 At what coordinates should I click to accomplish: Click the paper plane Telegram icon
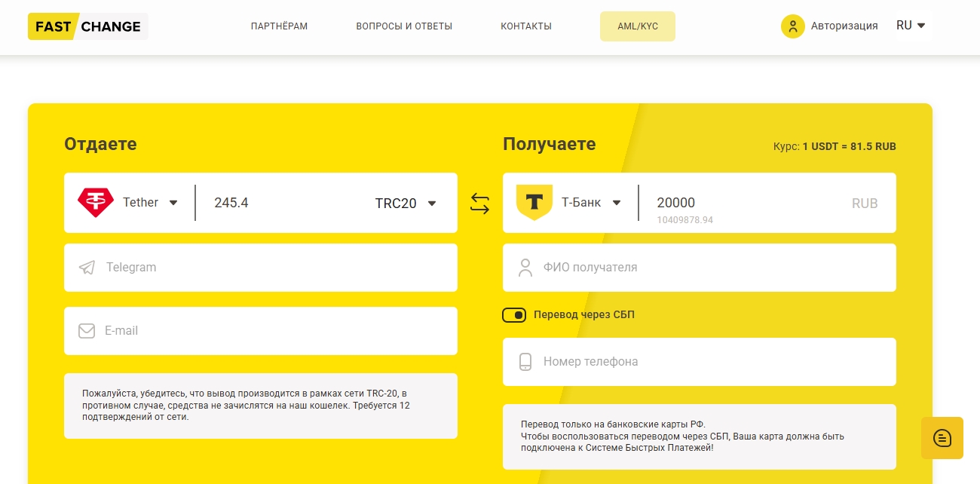pyautogui.click(x=87, y=268)
